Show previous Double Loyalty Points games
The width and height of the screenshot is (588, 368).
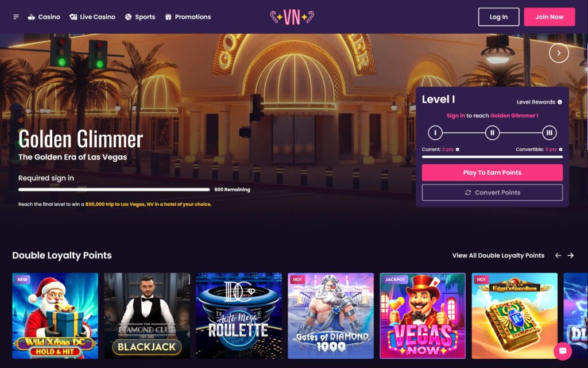pyautogui.click(x=558, y=255)
